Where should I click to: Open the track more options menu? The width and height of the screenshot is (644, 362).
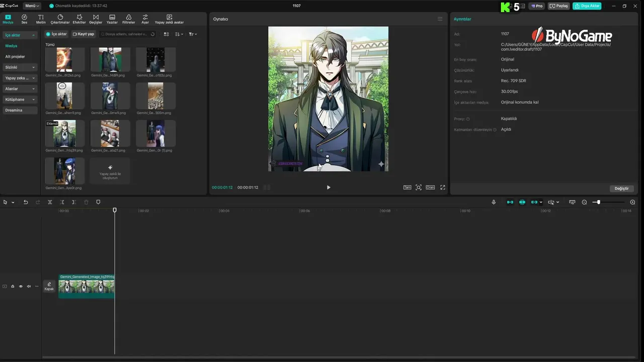(x=37, y=286)
